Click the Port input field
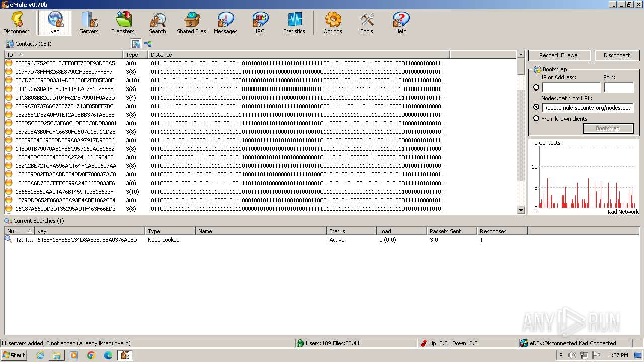Screen dimensions: 644x362 (x=618, y=87)
